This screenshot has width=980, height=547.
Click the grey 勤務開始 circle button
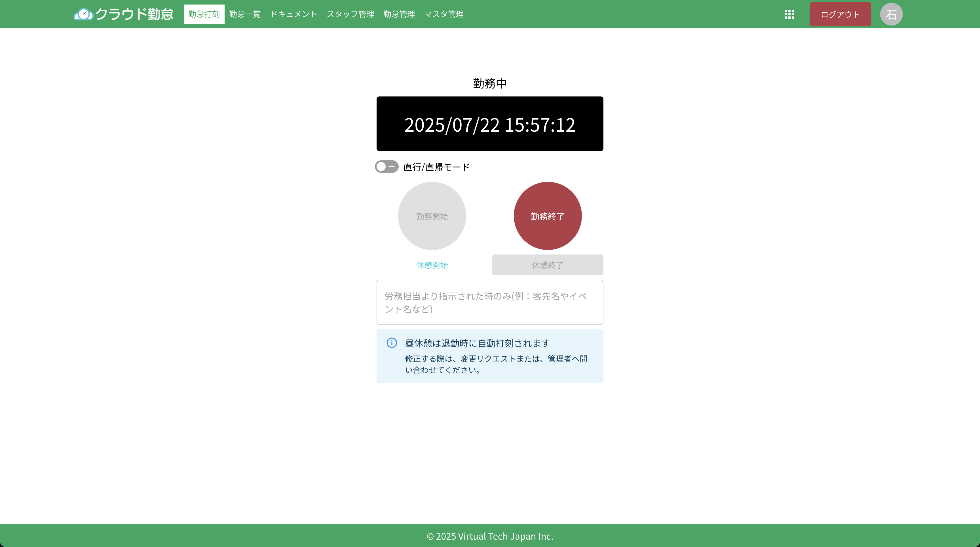point(432,216)
